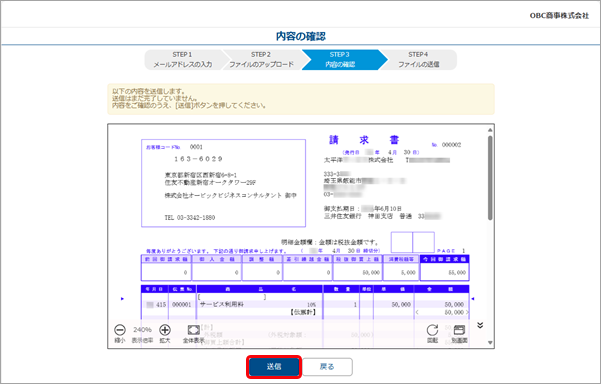
Task: Click the phone number TEL 03-3342-1880
Action: [190, 218]
